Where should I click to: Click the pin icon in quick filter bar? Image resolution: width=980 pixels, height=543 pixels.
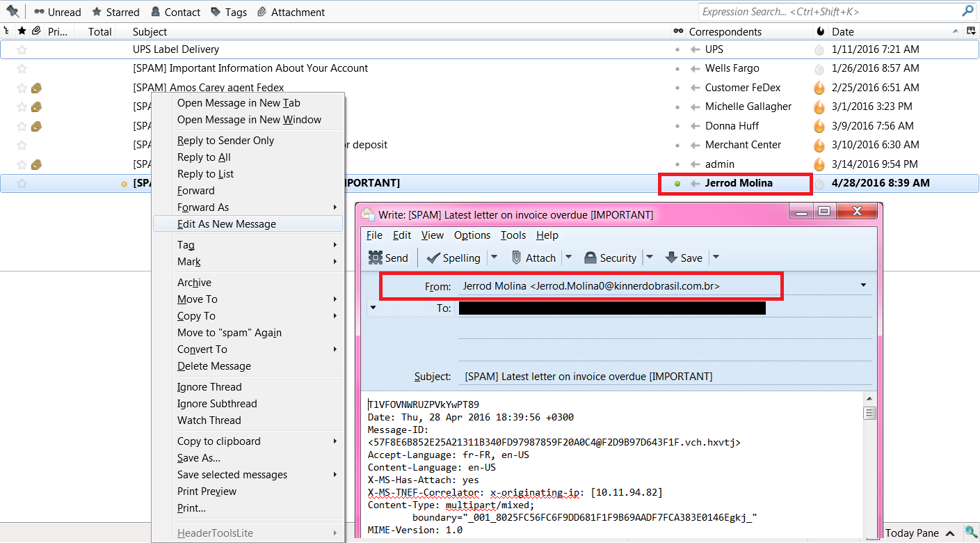point(12,12)
